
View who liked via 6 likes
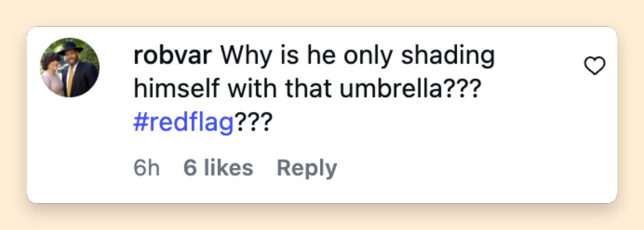[218, 168]
